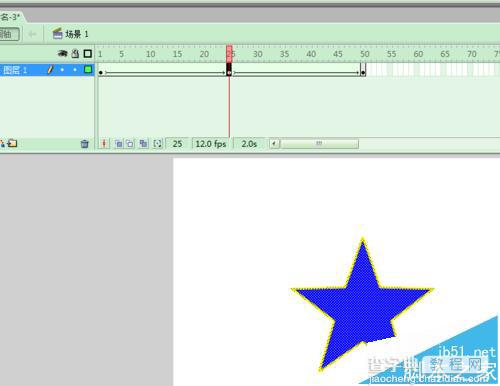Click the 场景 1 scene label

pyautogui.click(x=77, y=34)
